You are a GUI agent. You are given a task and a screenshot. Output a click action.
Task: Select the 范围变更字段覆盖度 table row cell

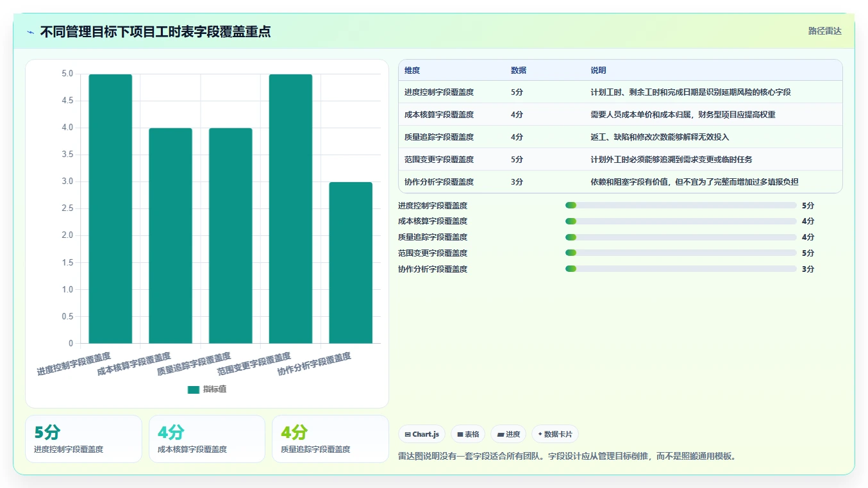pyautogui.click(x=439, y=160)
